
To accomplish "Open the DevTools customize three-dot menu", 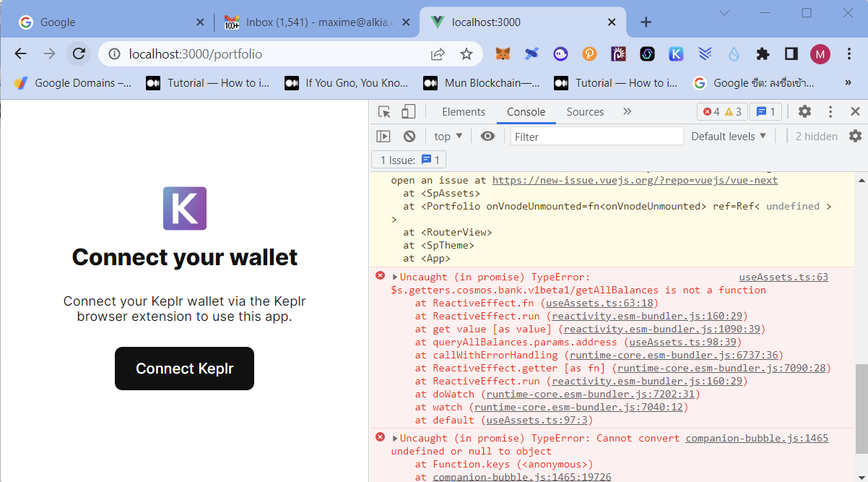I will pyautogui.click(x=830, y=111).
